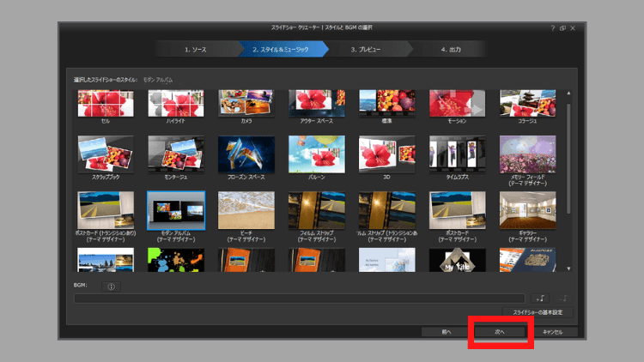Click the 前へ button
This screenshot has width=644, height=362.
tap(447, 331)
